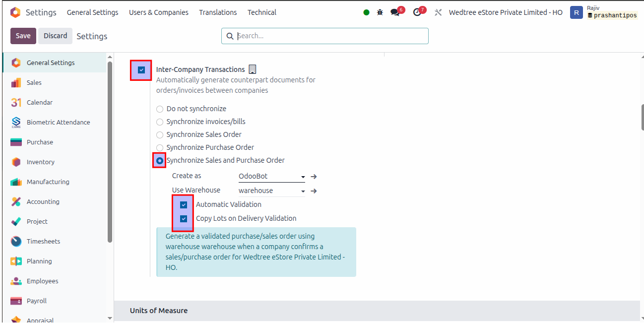Focus the Search settings input field
This screenshot has height=323, width=644.
(x=325, y=36)
